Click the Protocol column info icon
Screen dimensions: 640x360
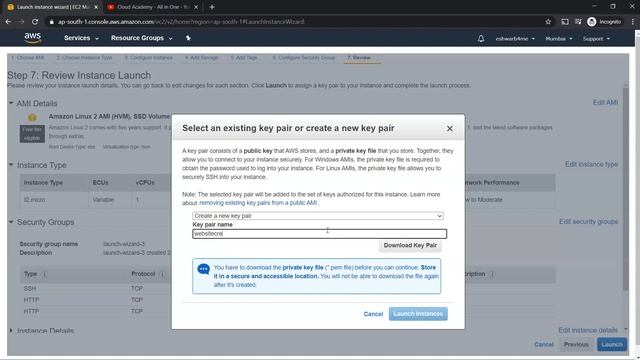(162, 274)
